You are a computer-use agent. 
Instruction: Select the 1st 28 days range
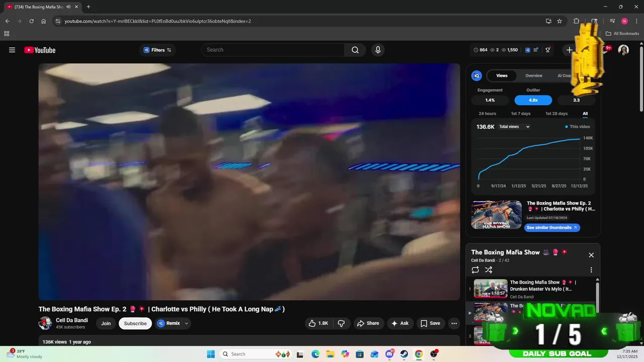click(556, 114)
